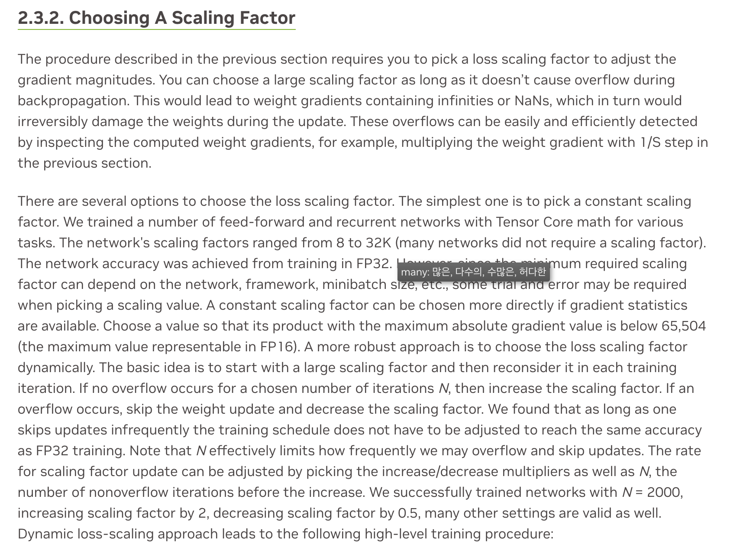This screenshot has height=551, width=756.
Task: Click the word 'backpropagation'
Action: click(73, 100)
